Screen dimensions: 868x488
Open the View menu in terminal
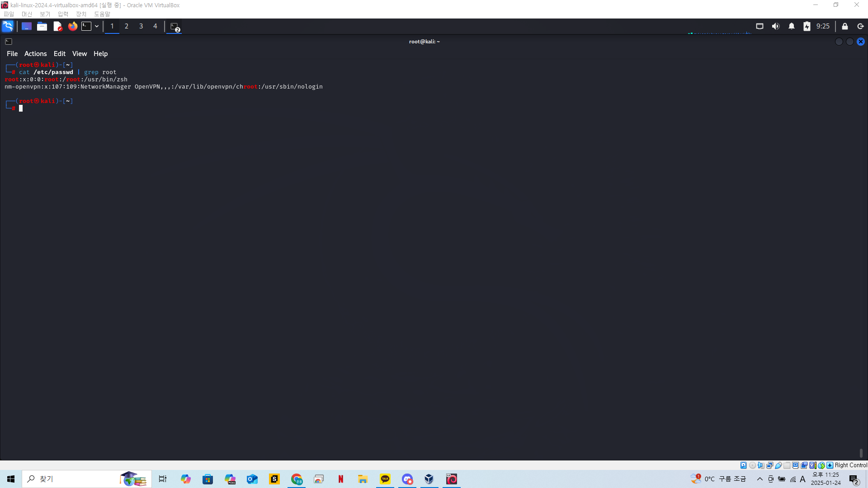(x=79, y=53)
